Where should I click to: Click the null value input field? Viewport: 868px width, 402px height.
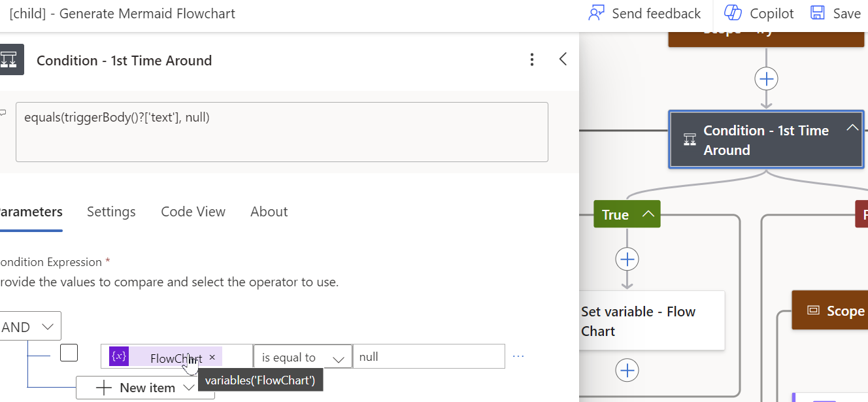tap(428, 357)
